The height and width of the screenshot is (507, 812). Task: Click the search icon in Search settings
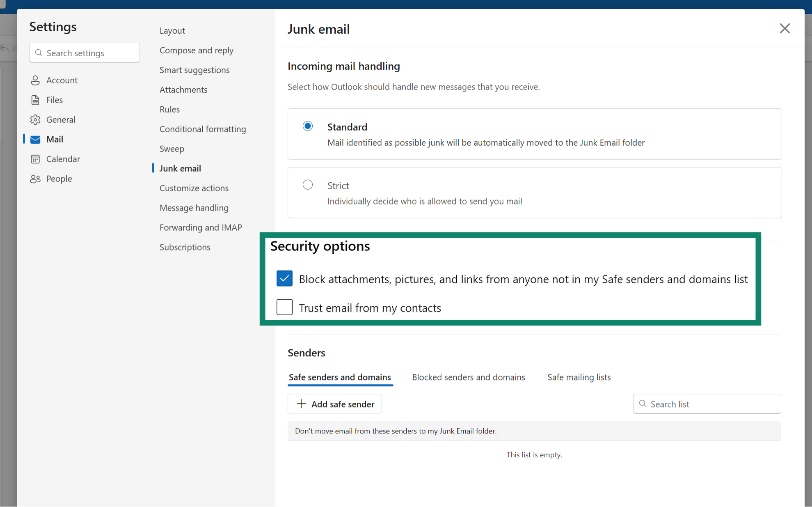(x=39, y=53)
